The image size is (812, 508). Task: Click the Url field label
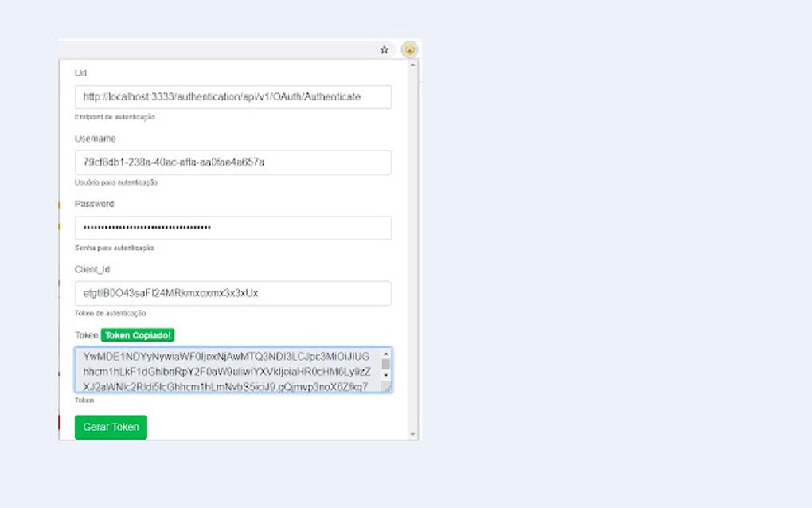pyautogui.click(x=80, y=72)
